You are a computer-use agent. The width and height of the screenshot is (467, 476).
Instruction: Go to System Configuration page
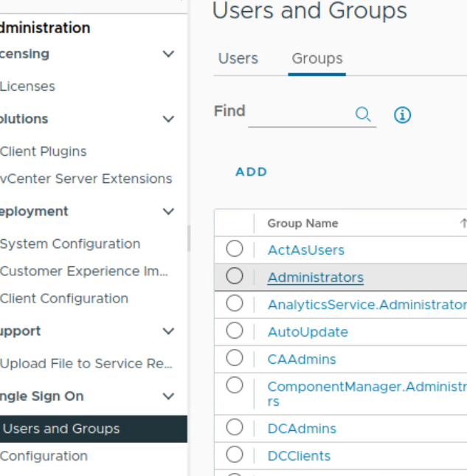click(x=70, y=244)
